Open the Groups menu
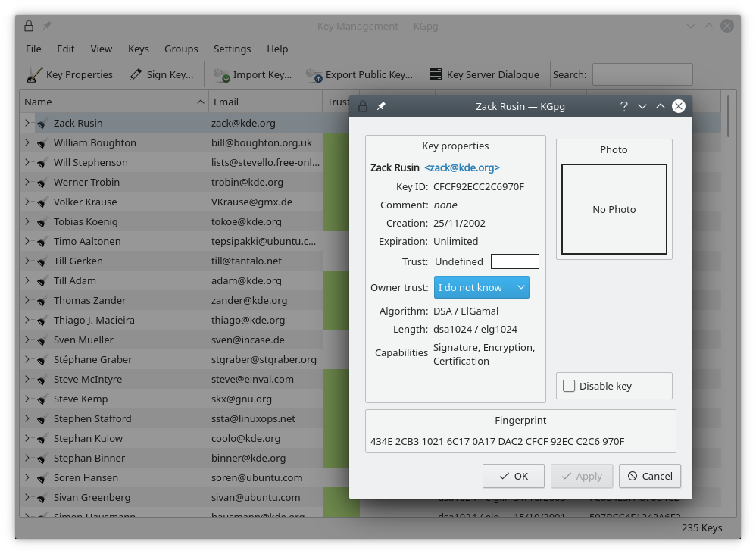 [181, 49]
